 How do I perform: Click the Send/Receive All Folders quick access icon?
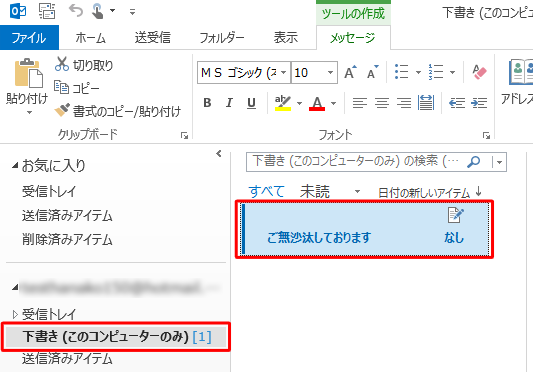point(47,11)
